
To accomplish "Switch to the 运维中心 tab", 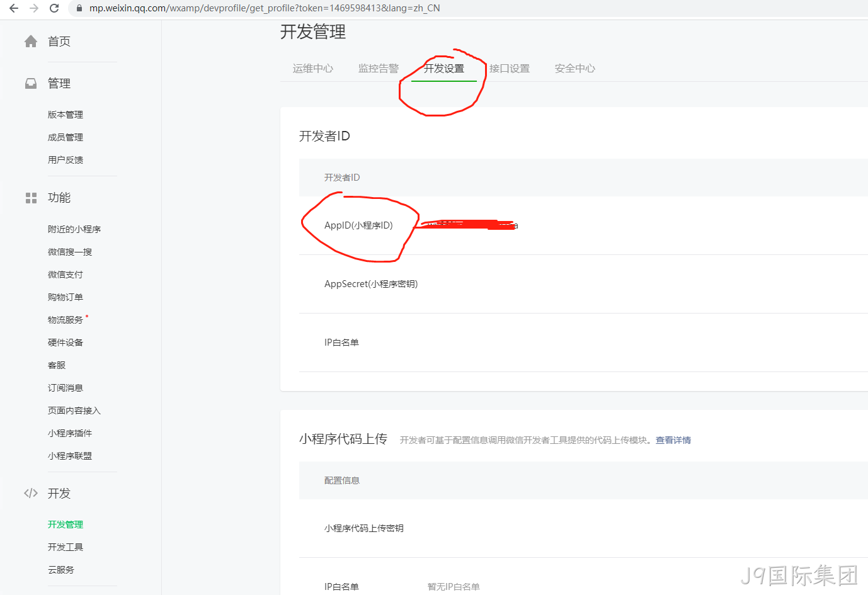I will (313, 69).
